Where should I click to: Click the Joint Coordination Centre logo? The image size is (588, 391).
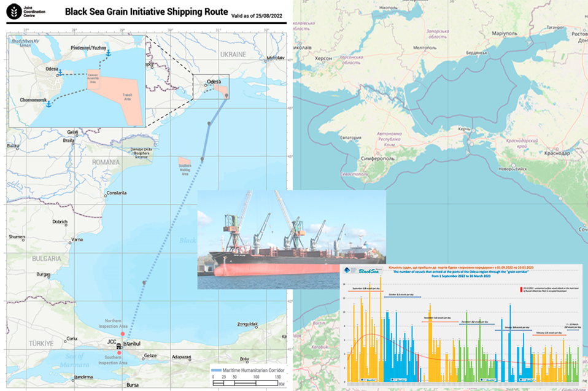pyautogui.click(x=14, y=12)
